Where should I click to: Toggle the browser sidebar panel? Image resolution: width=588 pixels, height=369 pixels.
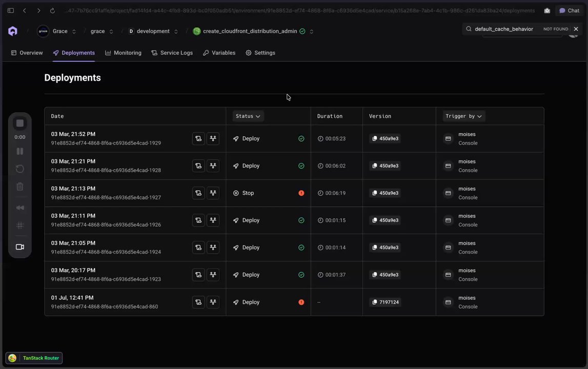[10, 10]
